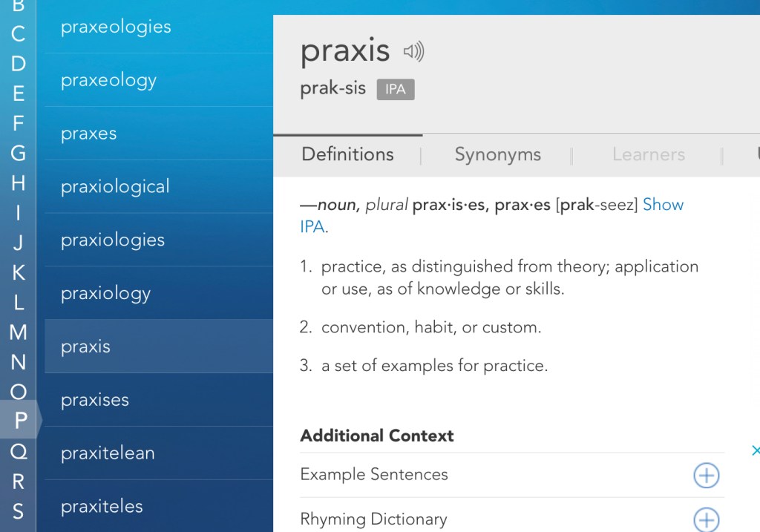Screen dimensions: 760x532
Task: Toggle the IPA pronunciation badge
Action: 395,89
